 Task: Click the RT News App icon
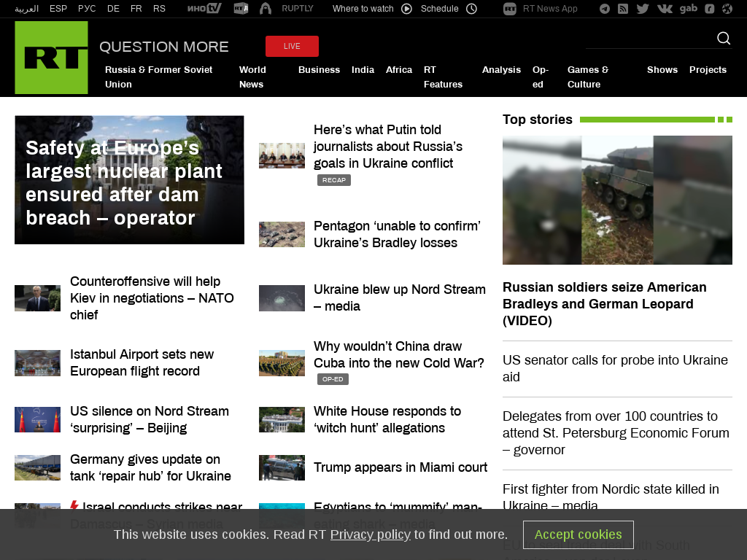[510, 9]
